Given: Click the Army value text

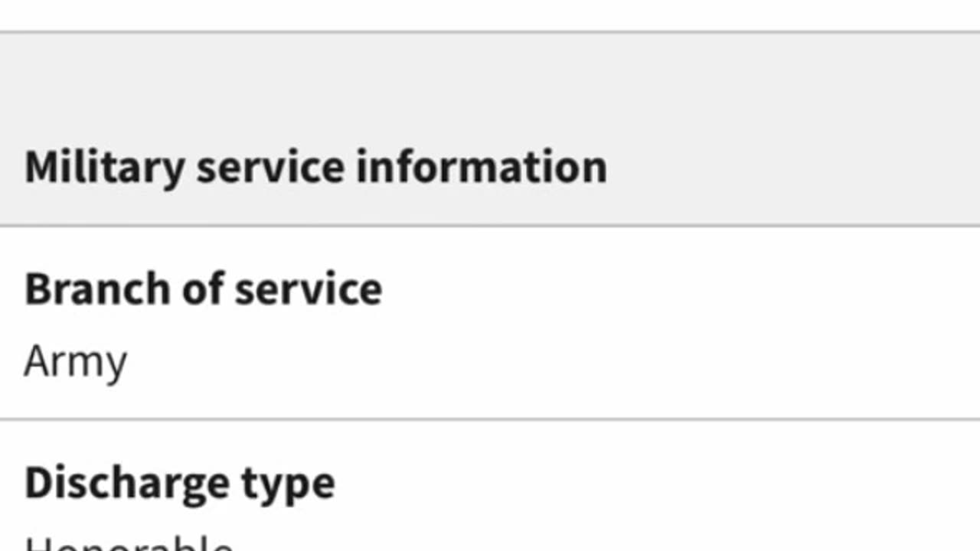Looking at the screenshot, I should [x=75, y=361].
